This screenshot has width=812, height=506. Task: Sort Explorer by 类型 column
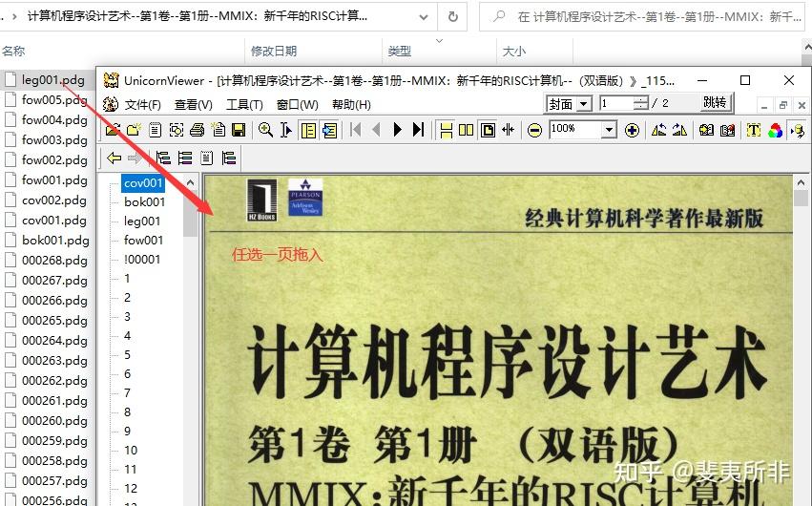[x=399, y=51]
